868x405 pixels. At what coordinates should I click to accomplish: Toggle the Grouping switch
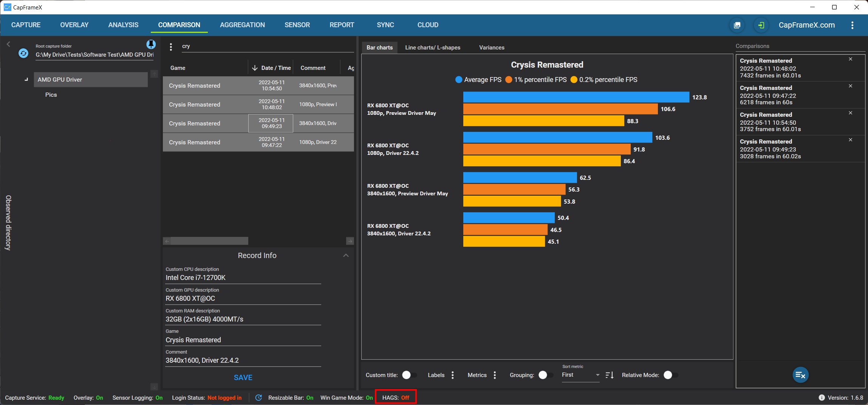(x=546, y=375)
